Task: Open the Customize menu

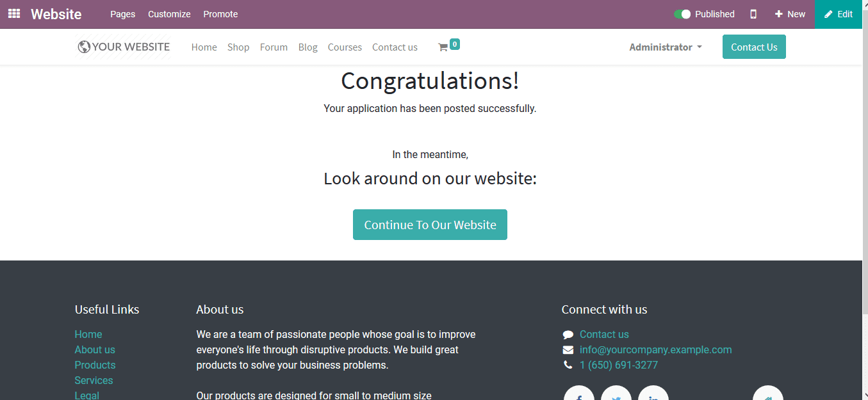Action: (x=169, y=13)
